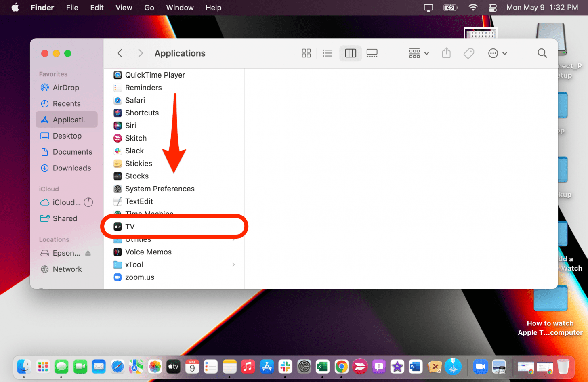
Task: Go back with the left chevron
Action: (120, 53)
